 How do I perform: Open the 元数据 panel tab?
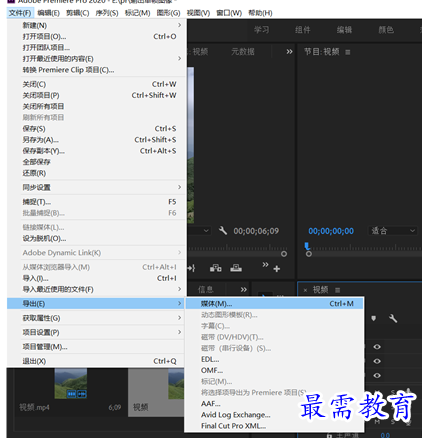pyautogui.click(x=243, y=52)
